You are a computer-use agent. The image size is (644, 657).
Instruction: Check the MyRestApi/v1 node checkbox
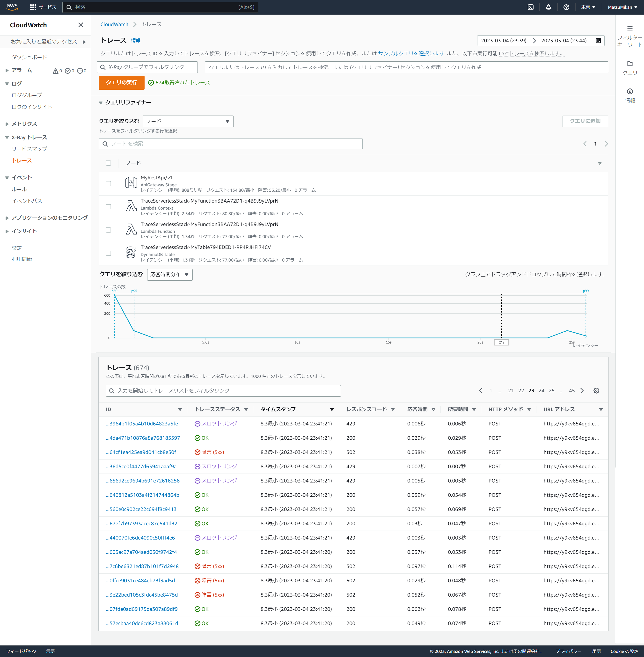[108, 184]
